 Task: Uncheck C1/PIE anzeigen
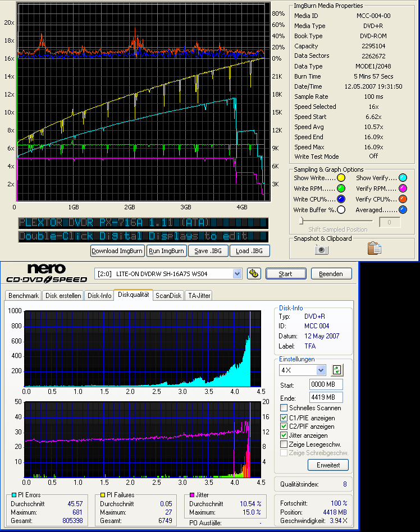tap(284, 418)
